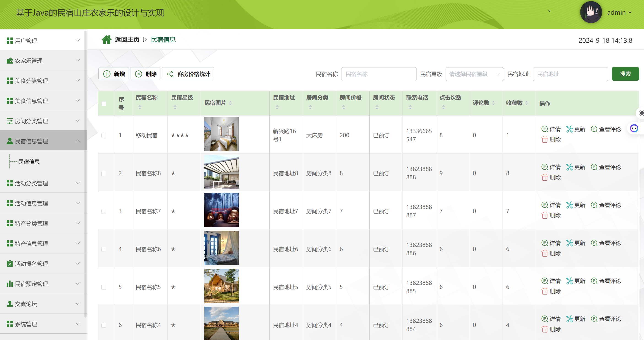Delete the 移动民宿 row via 删除
The width and height of the screenshot is (644, 340).
551,139
